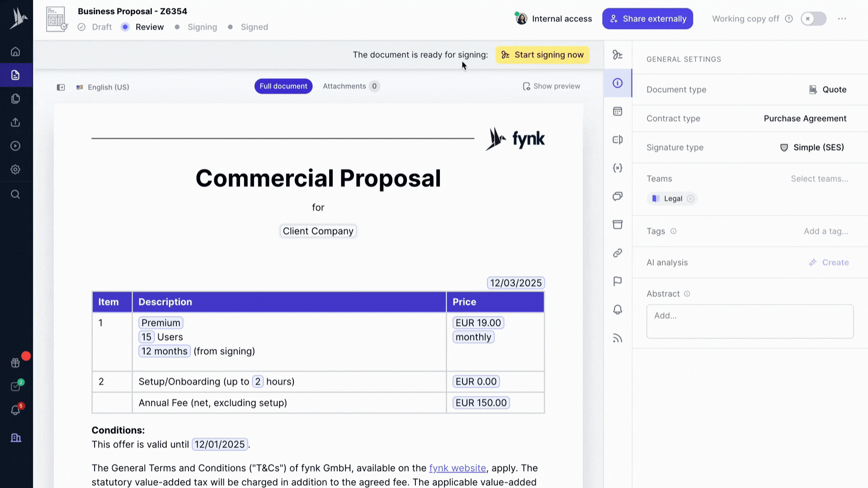Open the reminders bell icon in right rail
This screenshot has height=488, width=868.
(618, 310)
